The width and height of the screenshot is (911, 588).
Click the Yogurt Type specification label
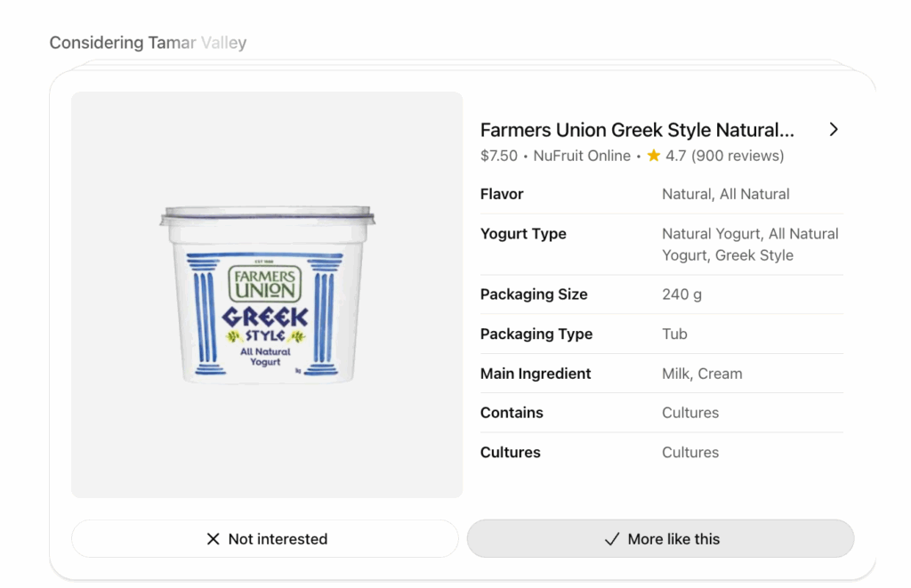pyautogui.click(x=523, y=234)
